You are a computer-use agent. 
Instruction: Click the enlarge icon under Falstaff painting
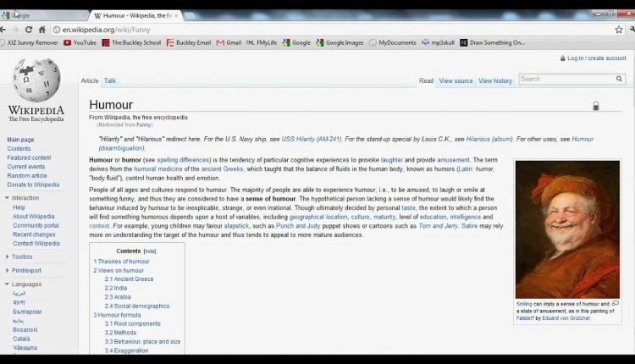tap(616, 303)
